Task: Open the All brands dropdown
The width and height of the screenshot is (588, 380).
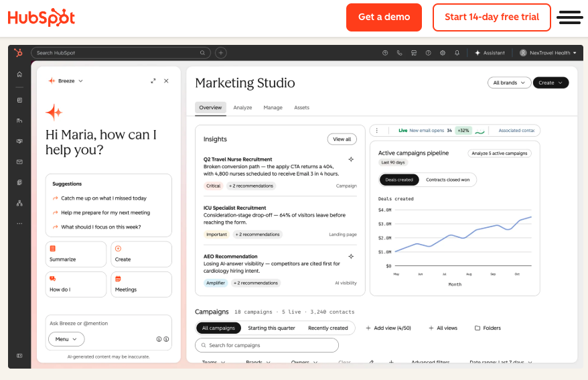Action: pos(509,82)
